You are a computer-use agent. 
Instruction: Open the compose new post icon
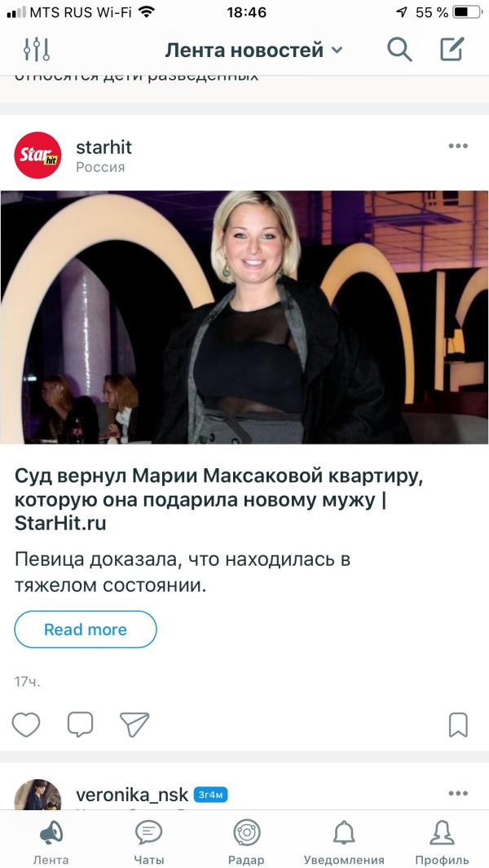click(x=452, y=50)
